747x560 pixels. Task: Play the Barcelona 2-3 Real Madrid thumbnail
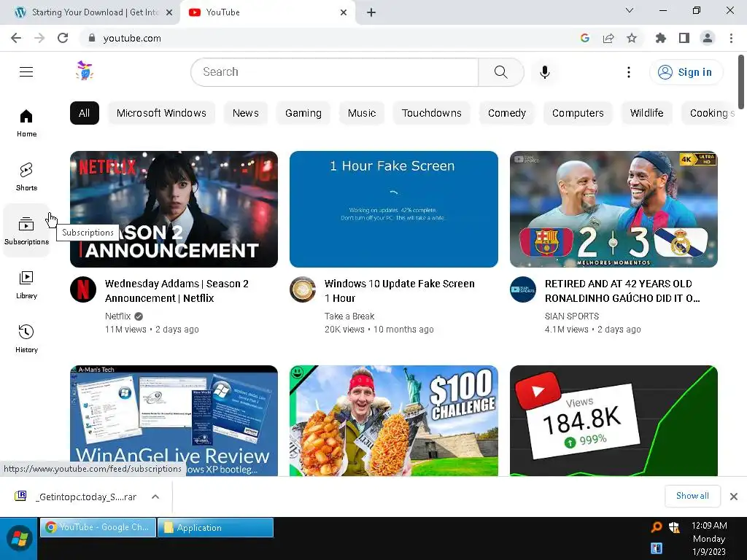pyautogui.click(x=614, y=209)
